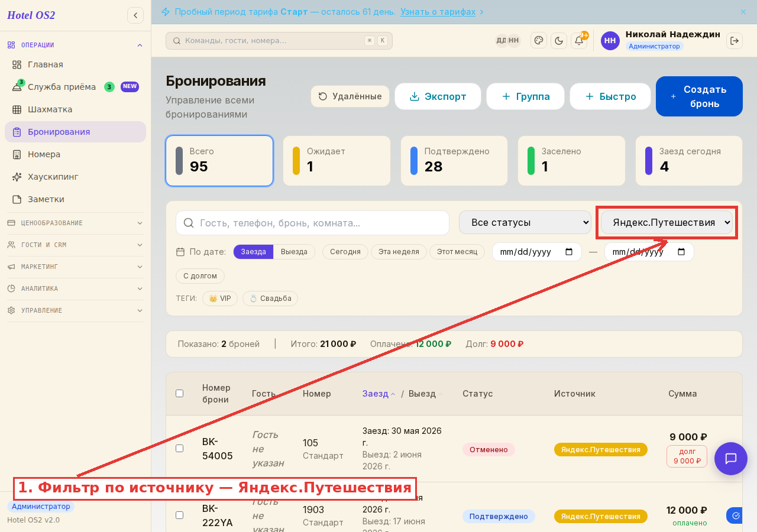This screenshot has width=757, height=532.
Task: Check the BK-54005 booking row
Action: click(180, 449)
